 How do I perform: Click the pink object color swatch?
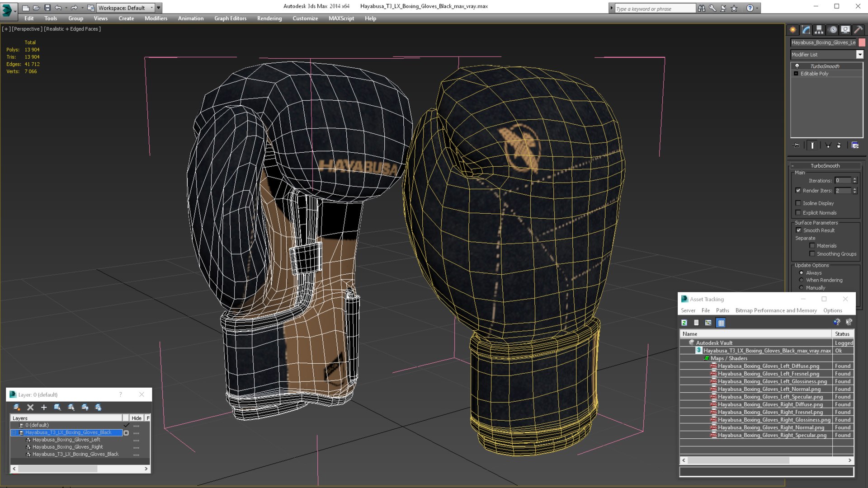pyautogui.click(x=862, y=42)
